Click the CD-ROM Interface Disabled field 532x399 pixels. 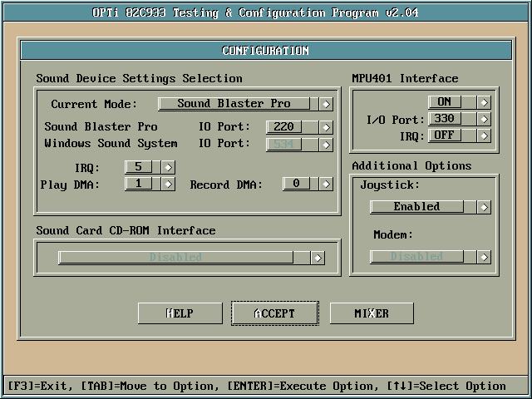click(x=175, y=258)
